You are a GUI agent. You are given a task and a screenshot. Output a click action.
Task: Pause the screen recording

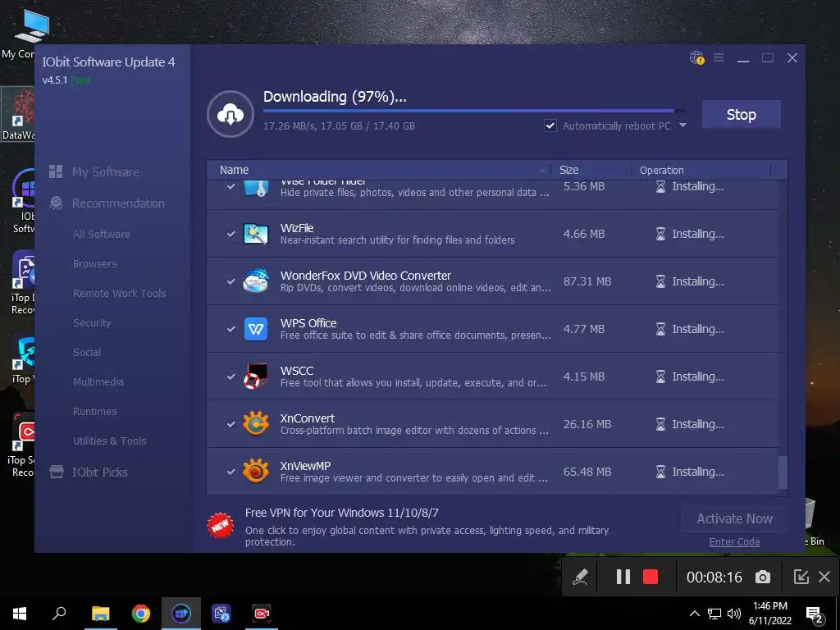tap(623, 577)
